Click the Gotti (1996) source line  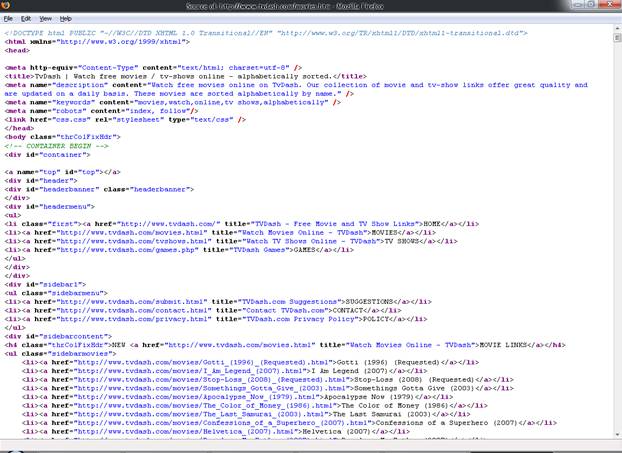[x=250, y=362]
